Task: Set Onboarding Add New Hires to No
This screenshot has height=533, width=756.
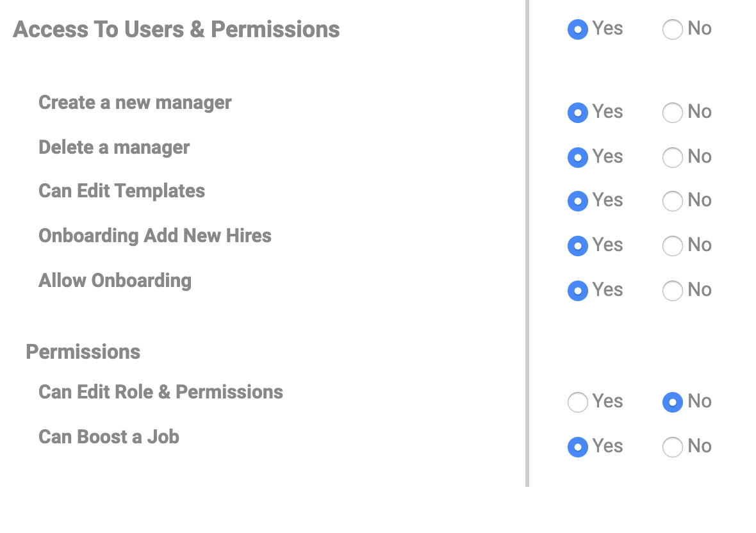Action: (672, 246)
